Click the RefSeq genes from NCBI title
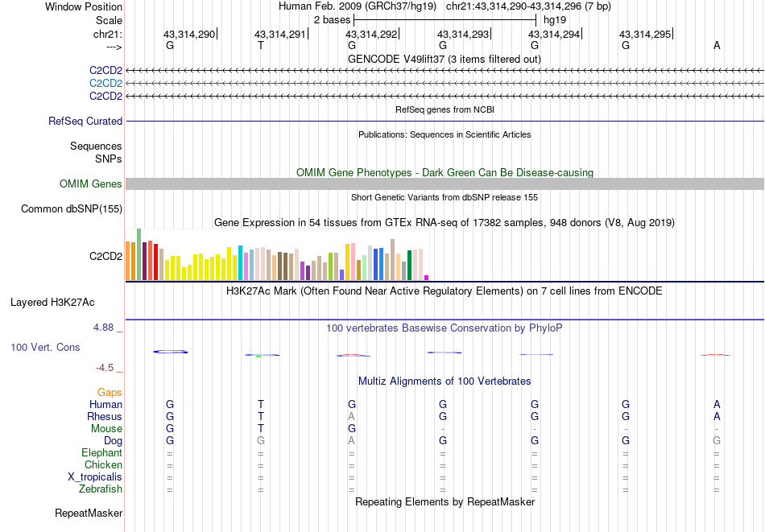The height and width of the screenshot is (532, 765). click(445, 109)
